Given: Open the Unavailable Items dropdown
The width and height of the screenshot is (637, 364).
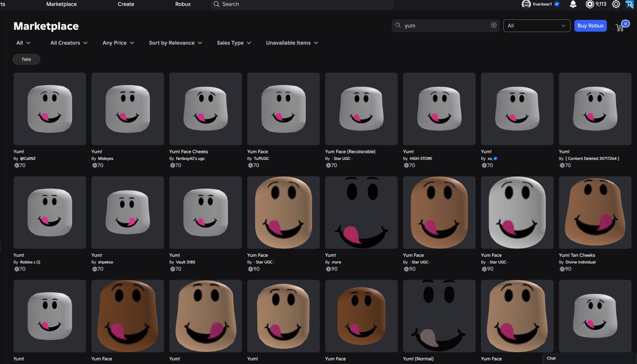Looking at the screenshot, I should pos(292,43).
